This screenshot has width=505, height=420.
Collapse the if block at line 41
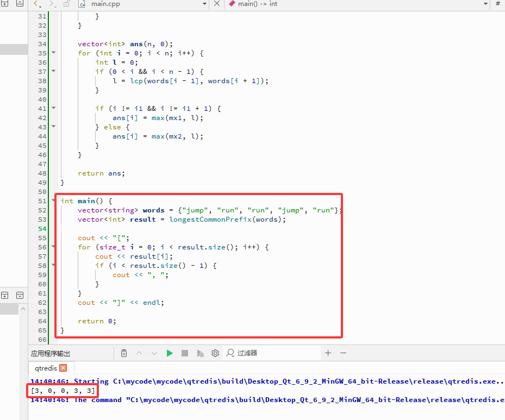[x=54, y=108]
